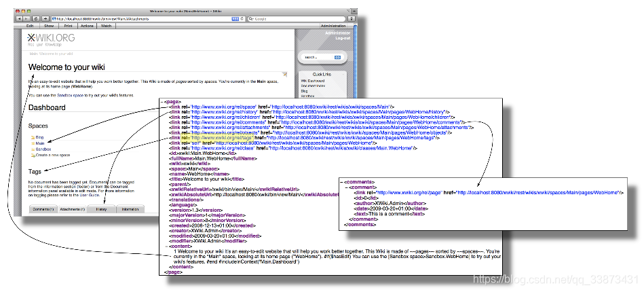Image resolution: width=644 pixels, height=292 pixels.
Task: Click the browser forward arrow
Action: 26,18
